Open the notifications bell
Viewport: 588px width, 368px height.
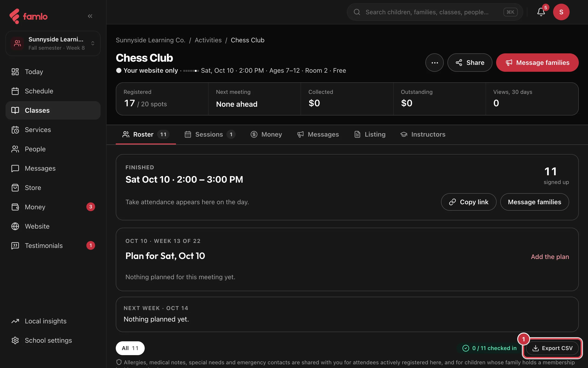[x=541, y=12]
